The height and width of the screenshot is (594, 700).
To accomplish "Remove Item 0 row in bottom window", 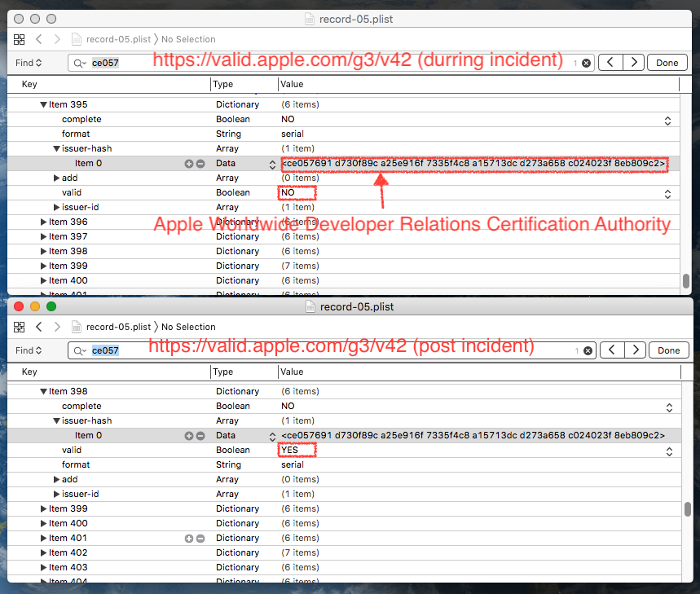I will click(x=200, y=436).
